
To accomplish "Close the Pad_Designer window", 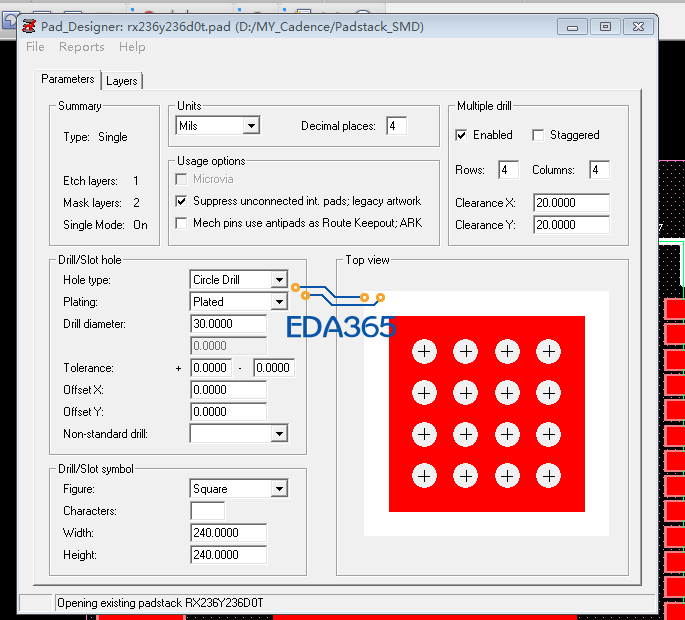I will point(638,27).
